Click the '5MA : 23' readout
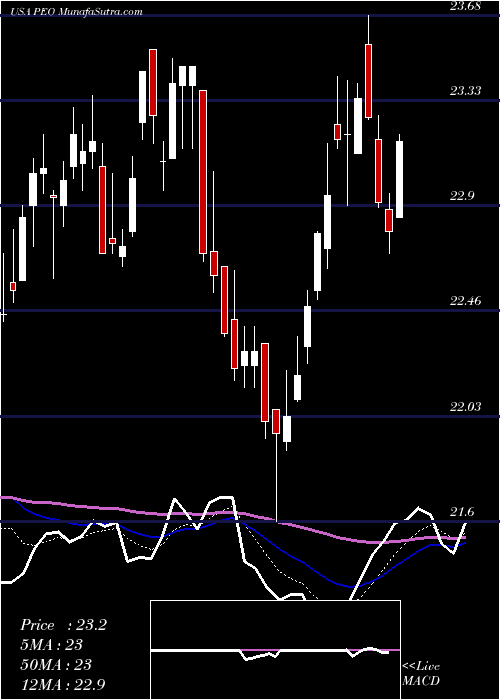 [52, 645]
